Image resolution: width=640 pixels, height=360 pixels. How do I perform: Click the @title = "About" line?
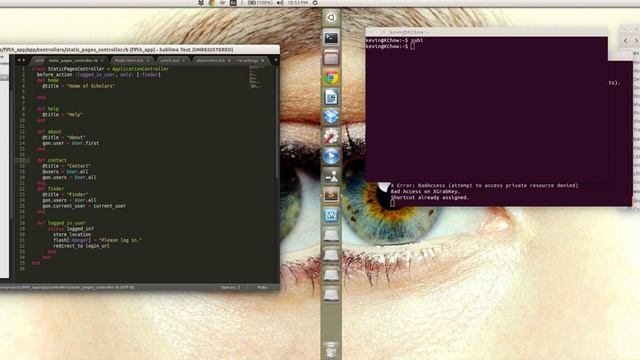pos(63,138)
